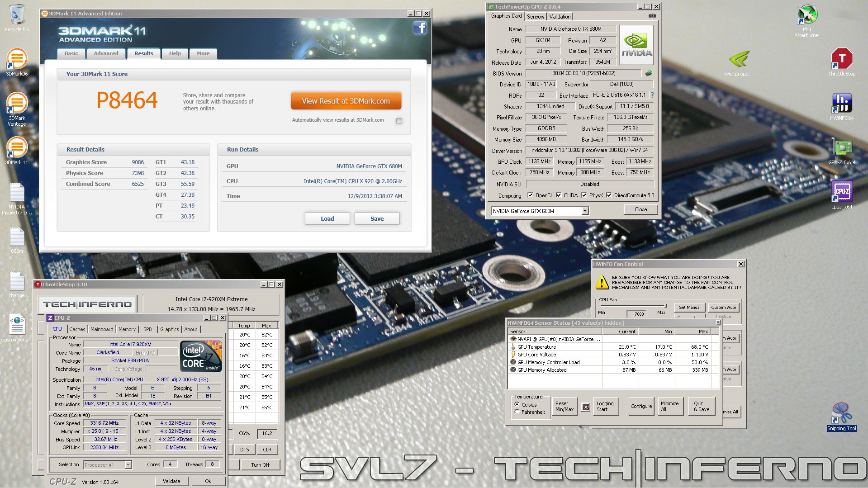The height and width of the screenshot is (488, 868).
Task: Click the NVIDIA logo in GPU-Z
Action: pyautogui.click(x=636, y=45)
